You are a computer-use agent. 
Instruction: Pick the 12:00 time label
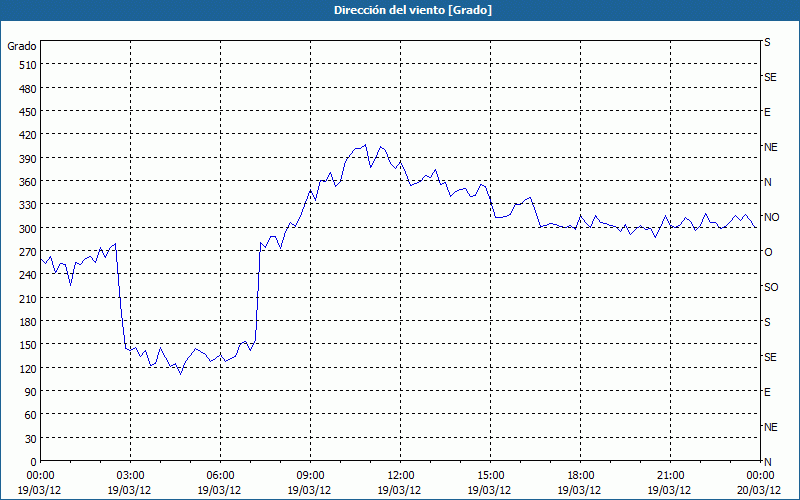(x=401, y=476)
